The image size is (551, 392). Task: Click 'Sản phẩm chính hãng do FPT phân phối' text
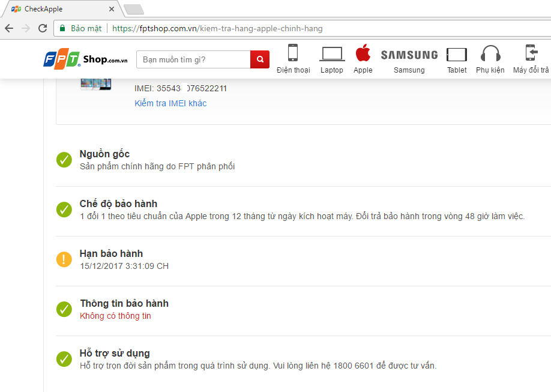pos(157,166)
